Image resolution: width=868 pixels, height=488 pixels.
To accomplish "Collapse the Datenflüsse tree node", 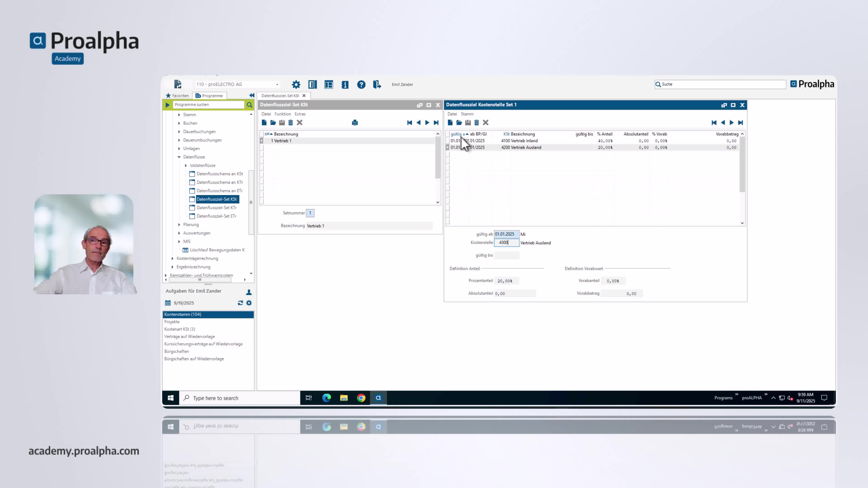I will [179, 157].
